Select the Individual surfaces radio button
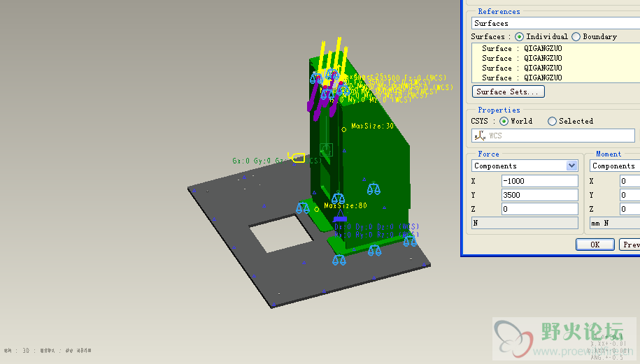Viewport: 640px width, 364px height. click(520, 36)
